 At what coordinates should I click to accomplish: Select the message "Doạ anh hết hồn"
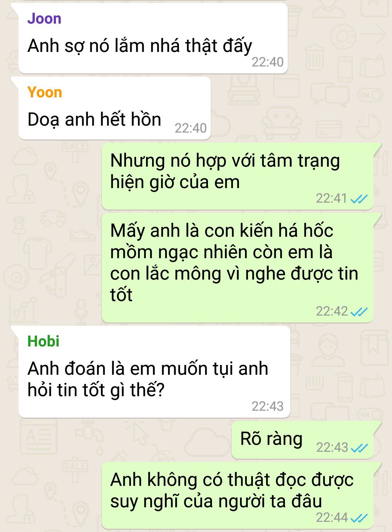click(94, 119)
